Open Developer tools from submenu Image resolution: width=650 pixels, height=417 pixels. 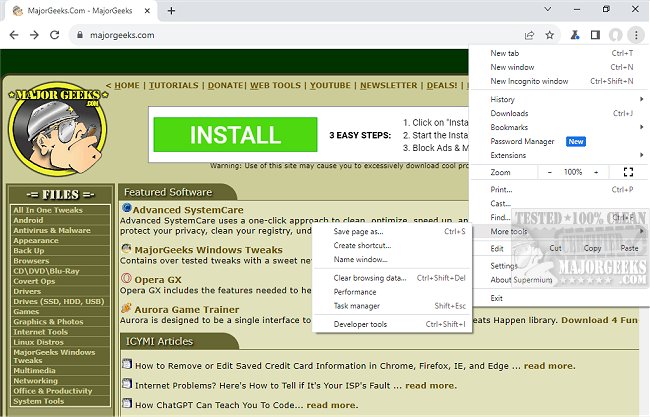(x=360, y=324)
